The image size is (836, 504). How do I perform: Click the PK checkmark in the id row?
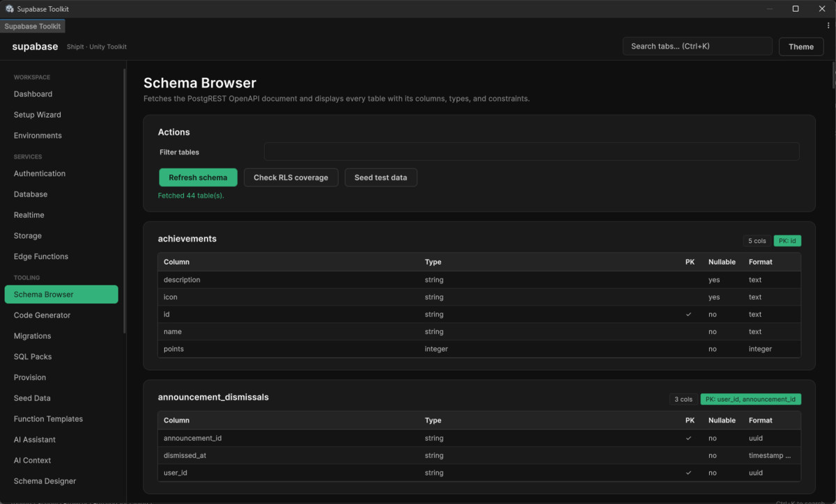689,315
